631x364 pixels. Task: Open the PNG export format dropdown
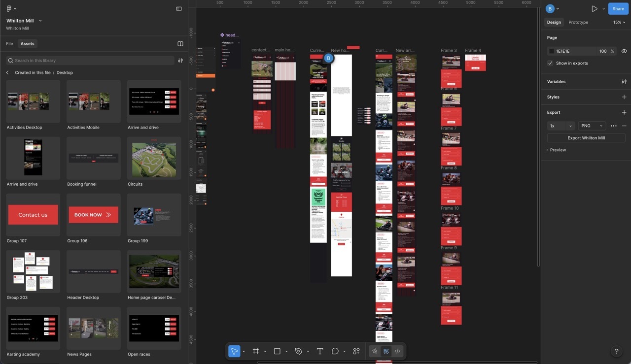(592, 126)
